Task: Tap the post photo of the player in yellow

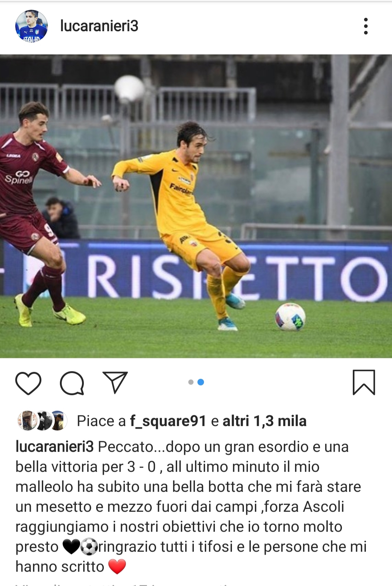Action: [x=196, y=206]
